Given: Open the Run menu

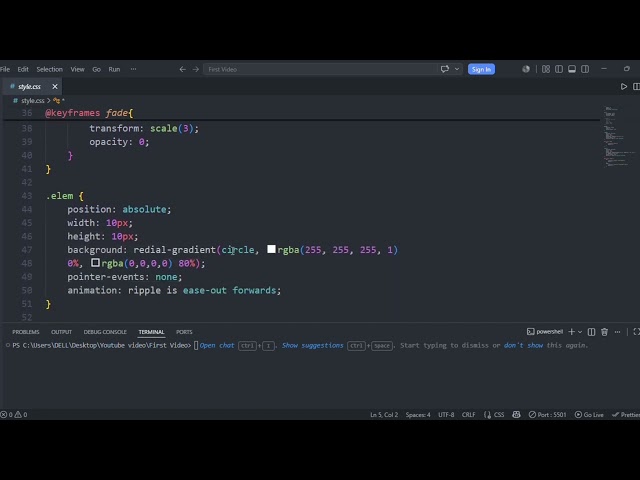Looking at the screenshot, I should [x=114, y=69].
